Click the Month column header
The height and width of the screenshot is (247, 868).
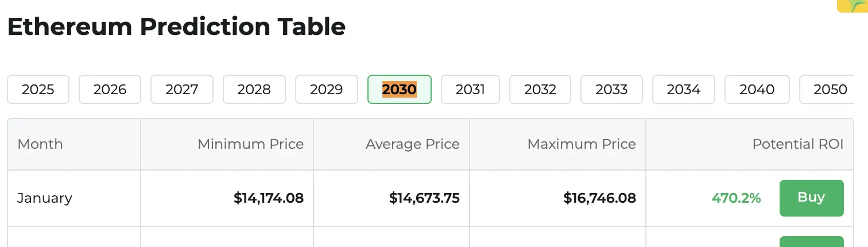click(x=40, y=144)
